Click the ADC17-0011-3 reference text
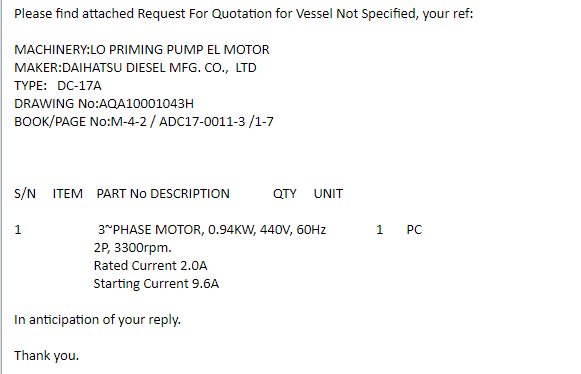 [202, 122]
